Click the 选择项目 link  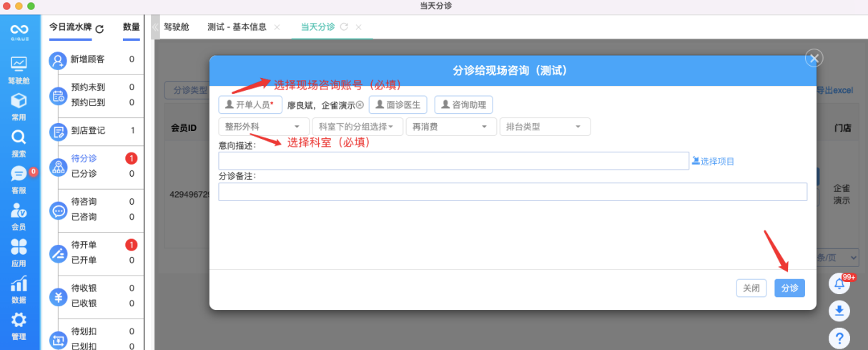[713, 161]
